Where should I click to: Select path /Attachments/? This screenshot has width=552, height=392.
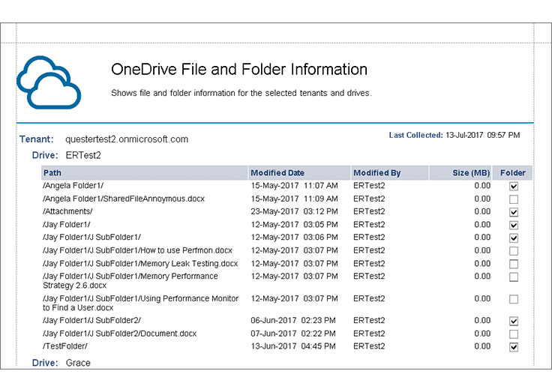pos(67,211)
